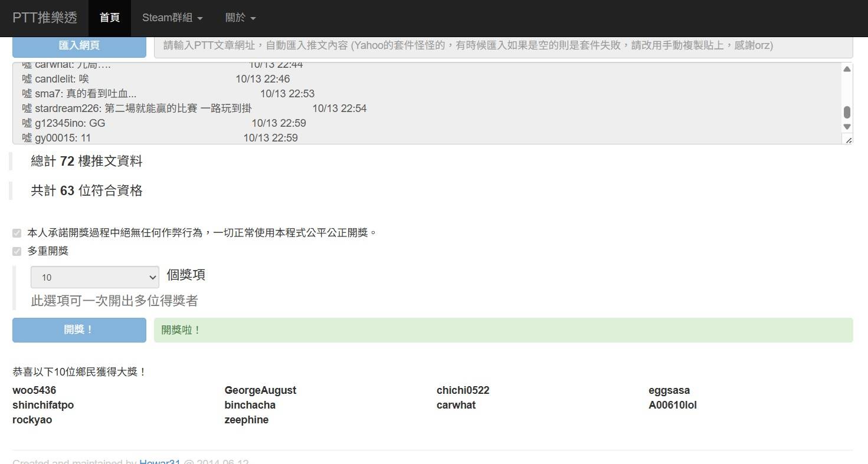This screenshot has width=868, height=464.
Task: Toggle the fair-draw promise checkbox
Action: [17, 233]
